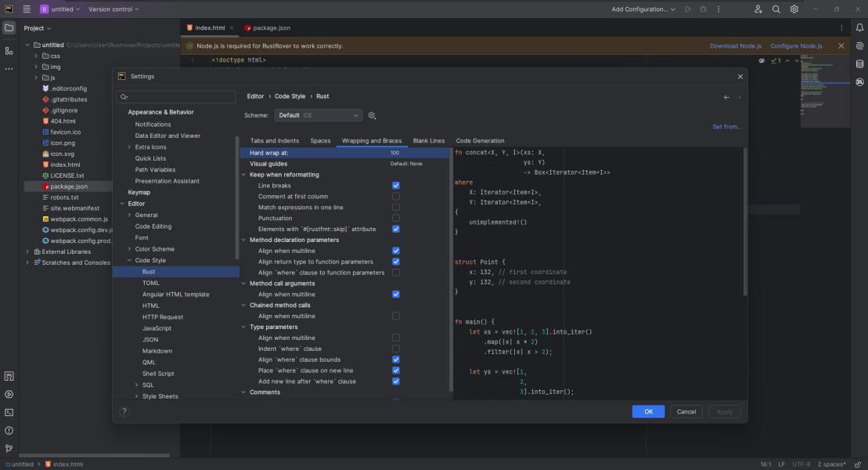Expand the Color Scheme settings node

pos(129,249)
